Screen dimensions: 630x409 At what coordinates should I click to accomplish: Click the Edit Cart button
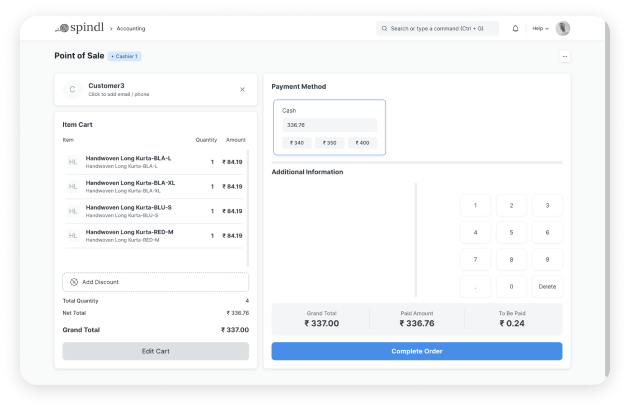(x=155, y=351)
